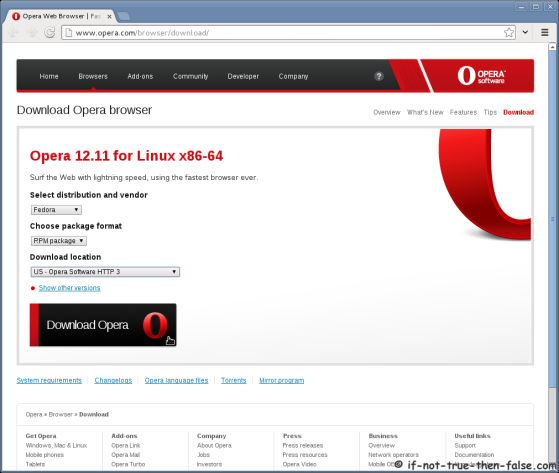The width and height of the screenshot is (559, 473).
Task: Click the address bar URL field
Action: pyautogui.click(x=288, y=33)
